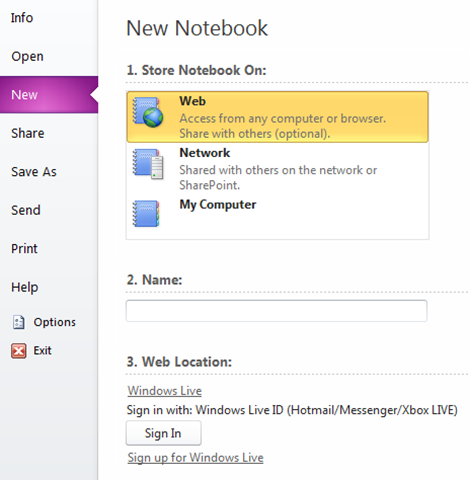This screenshot has width=470, height=480.
Task: Focus the notebook Name text field
Action: point(276,311)
